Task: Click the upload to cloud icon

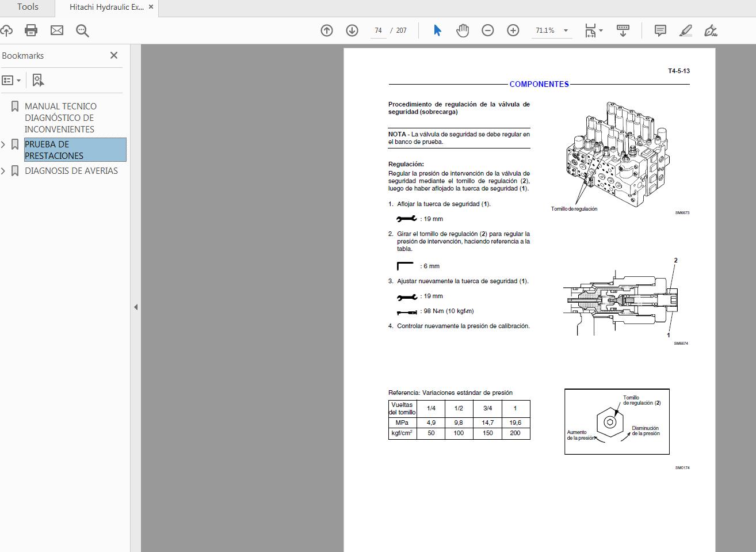Action: coord(6,31)
